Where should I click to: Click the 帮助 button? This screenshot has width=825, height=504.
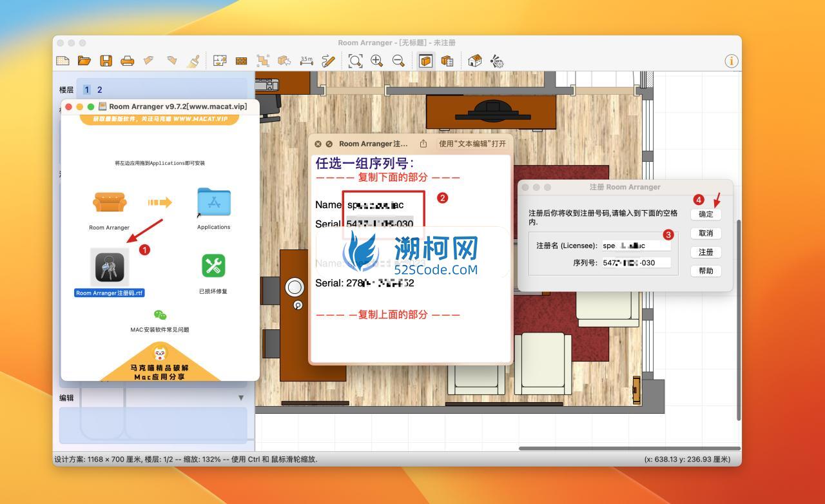pyautogui.click(x=706, y=271)
